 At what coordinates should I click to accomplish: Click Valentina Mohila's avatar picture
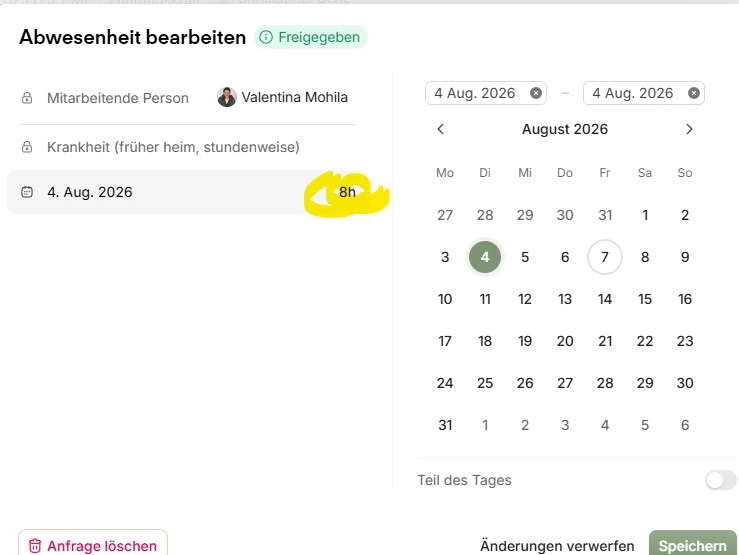click(x=227, y=97)
